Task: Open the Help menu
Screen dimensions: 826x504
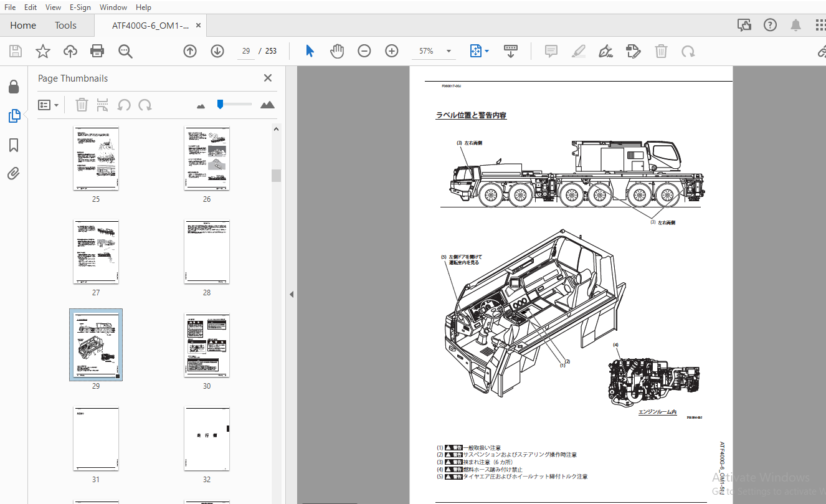Action: (143, 7)
